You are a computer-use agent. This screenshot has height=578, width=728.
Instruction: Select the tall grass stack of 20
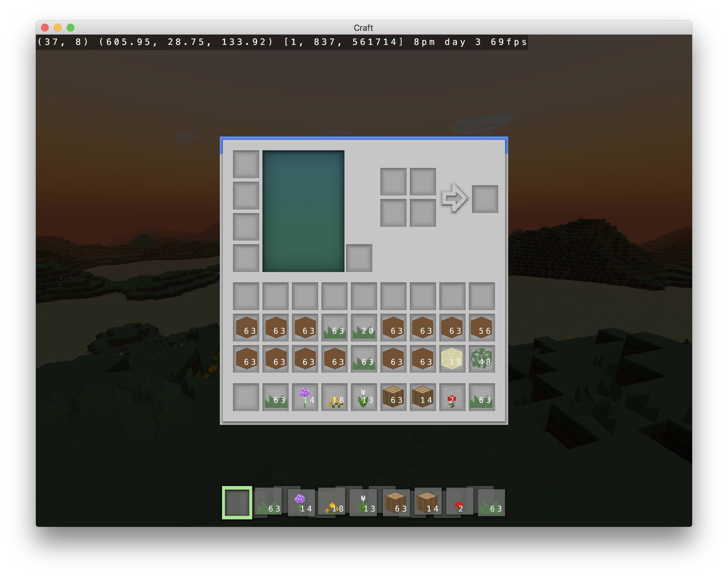tap(364, 327)
